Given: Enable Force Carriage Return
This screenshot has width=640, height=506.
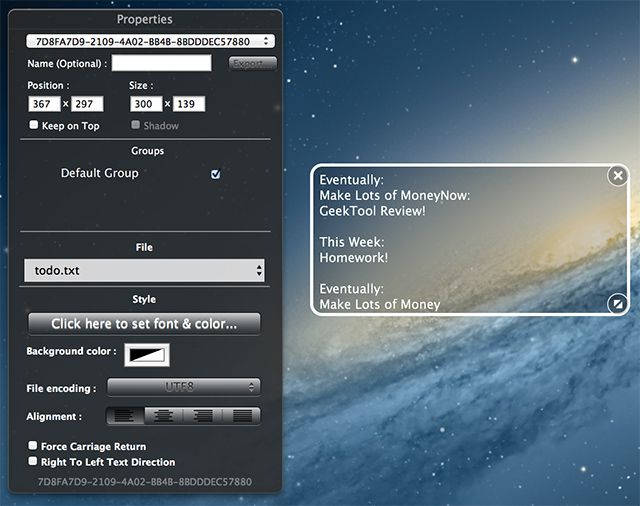Looking at the screenshot, I should (33, 445).
